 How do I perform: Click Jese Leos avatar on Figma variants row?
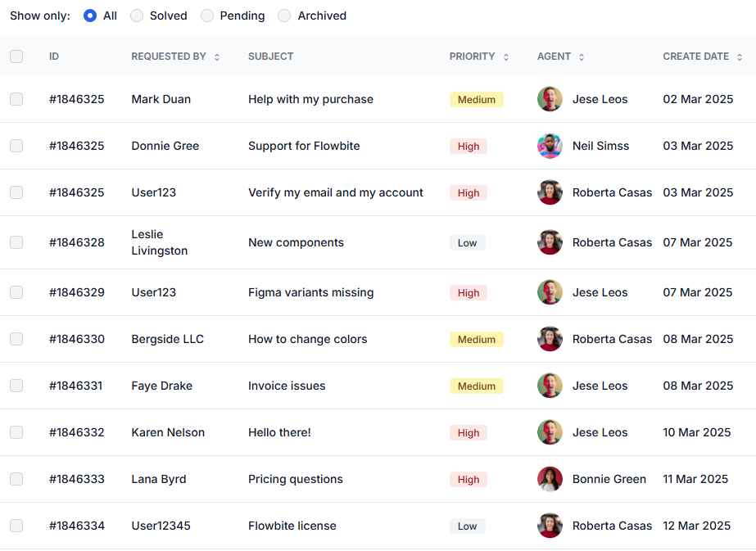(x=550, y=292)
